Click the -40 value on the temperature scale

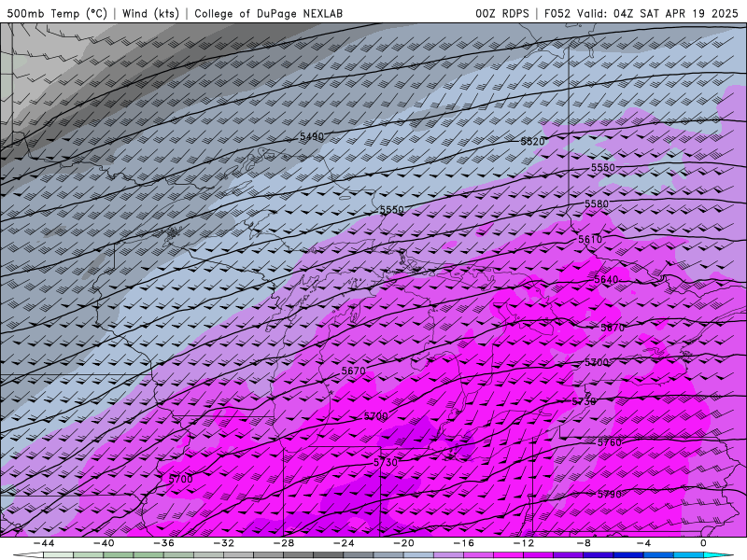pyautogui.click(x=104, y=543)
